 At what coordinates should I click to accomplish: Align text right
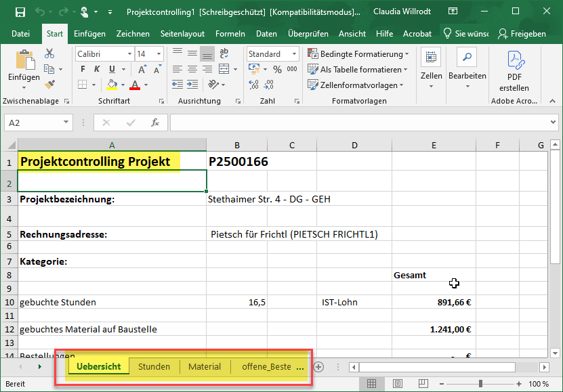(207, 69)
